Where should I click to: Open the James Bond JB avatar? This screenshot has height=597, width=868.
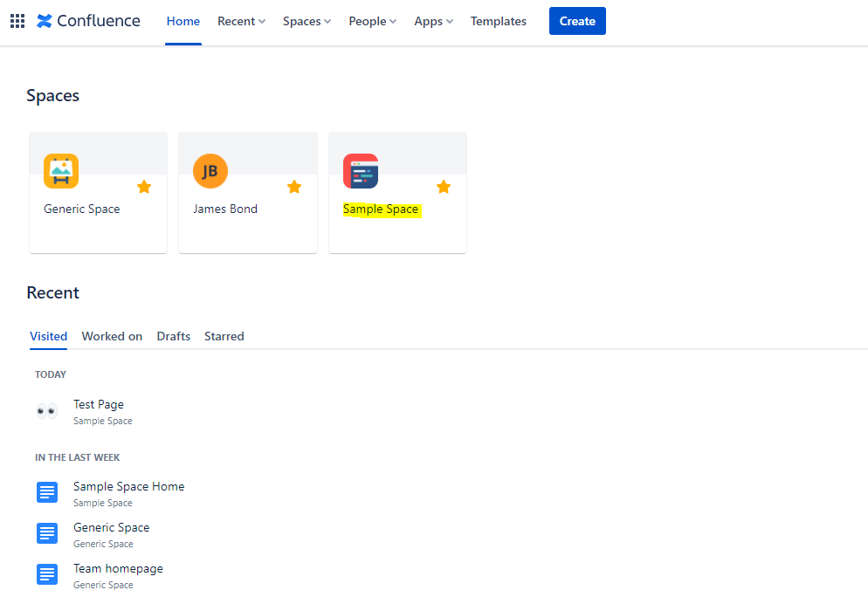(210, 171)
